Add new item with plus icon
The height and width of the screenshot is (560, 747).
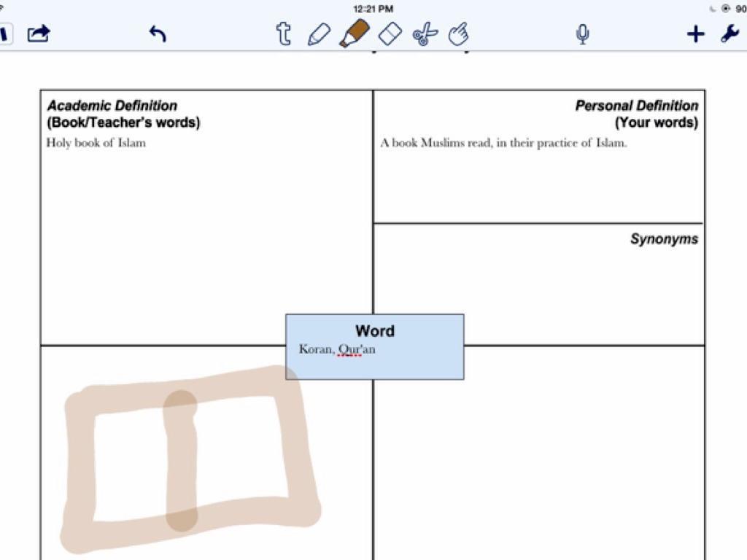tap(695, 34)
